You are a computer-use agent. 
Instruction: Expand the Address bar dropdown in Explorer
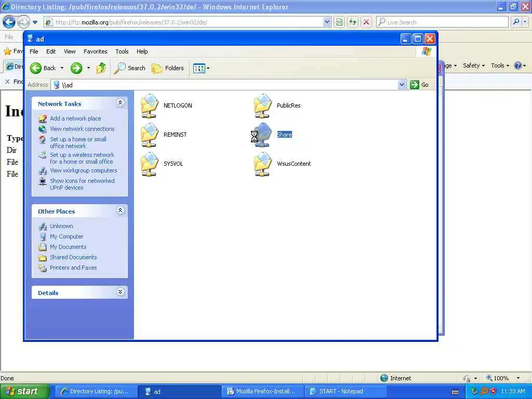point(402,85)
